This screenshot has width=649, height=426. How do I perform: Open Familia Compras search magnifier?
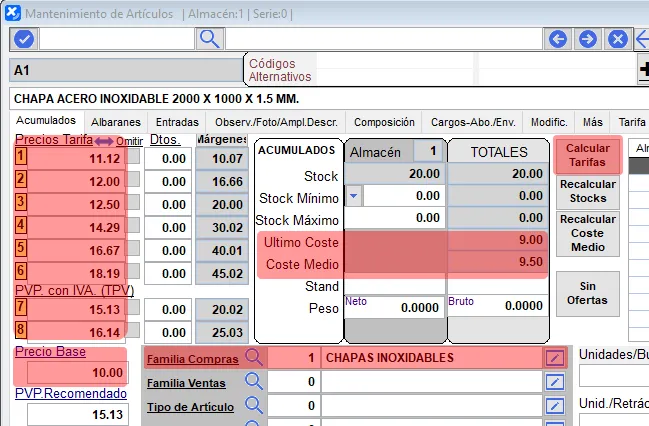coord(254,357)
